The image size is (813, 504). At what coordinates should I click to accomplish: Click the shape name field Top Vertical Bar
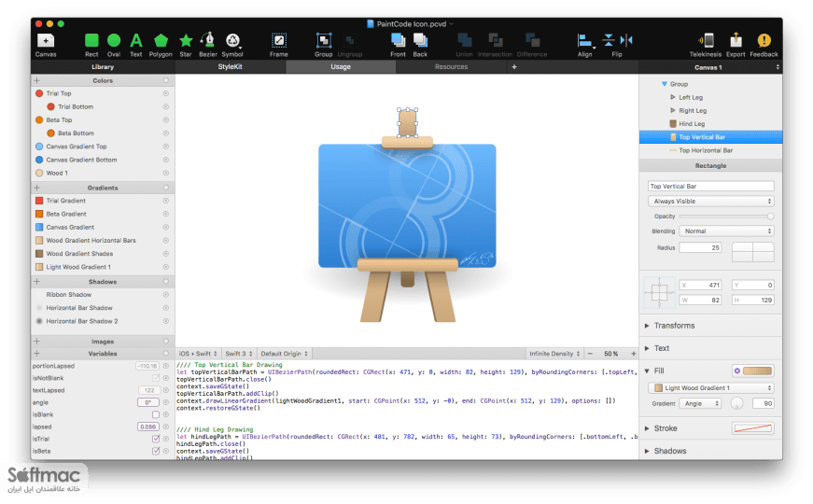pos(711,186)
